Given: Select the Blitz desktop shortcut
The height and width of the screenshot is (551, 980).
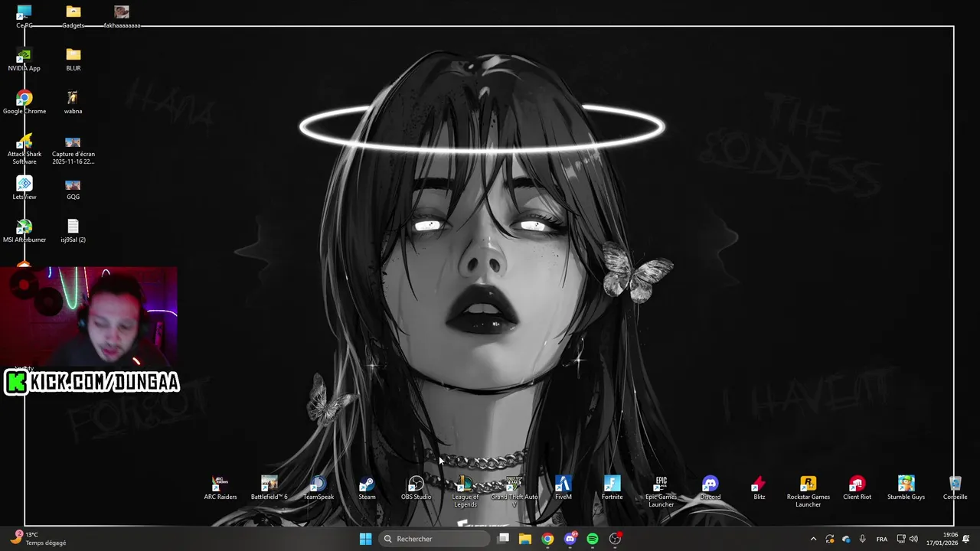Looking at the screenshot, I should 759,488.
